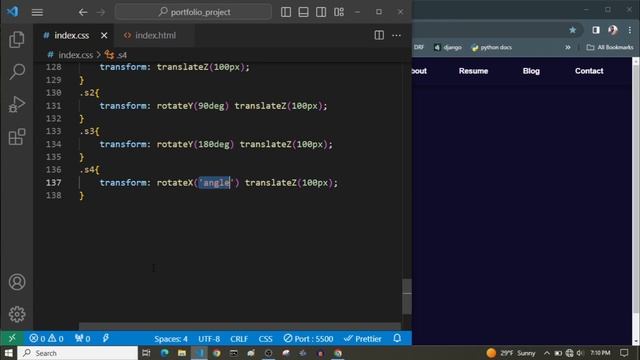Click the ports forwarded status item
This screenshot has height=360, width=640.
pos(82,338)
